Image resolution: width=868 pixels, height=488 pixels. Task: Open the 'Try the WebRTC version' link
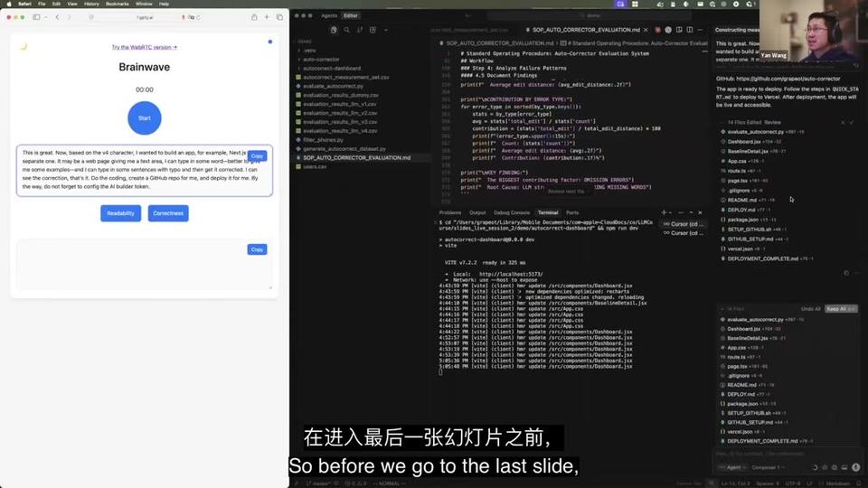[145, 47]
